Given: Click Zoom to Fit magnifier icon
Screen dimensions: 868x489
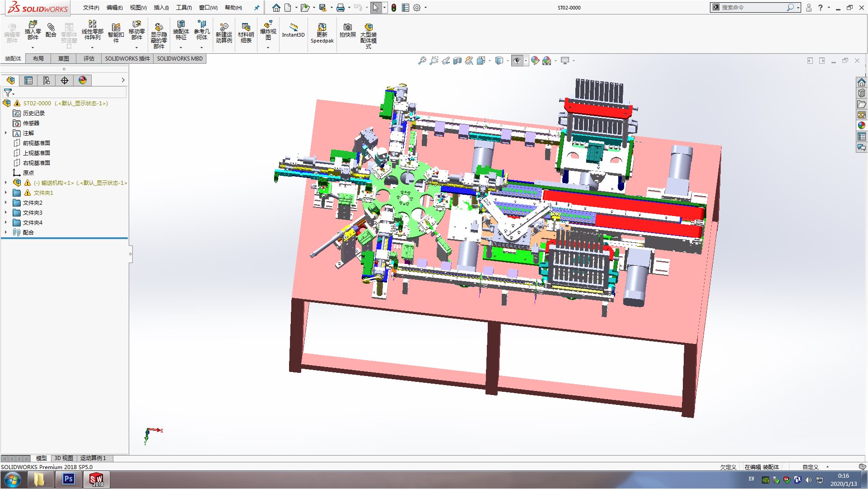Looking at the screenshot, I should click(x=422, y=61).
